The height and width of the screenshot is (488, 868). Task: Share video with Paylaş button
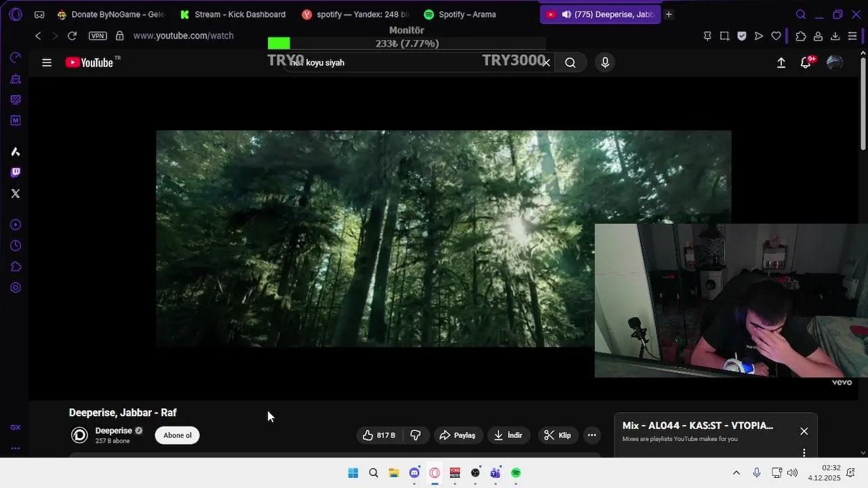click(x=457, y=435)
